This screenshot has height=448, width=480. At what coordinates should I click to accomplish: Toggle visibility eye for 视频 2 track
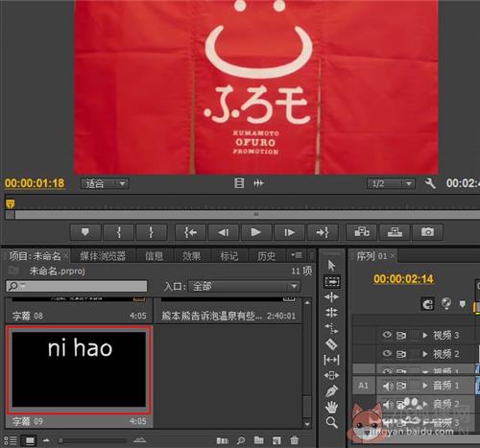click(387, 353)
